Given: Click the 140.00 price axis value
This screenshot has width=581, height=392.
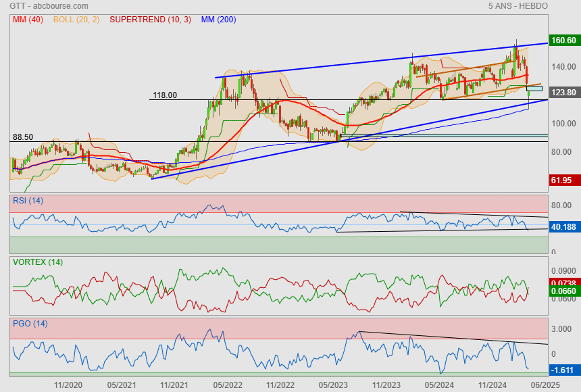Looking at the screenshot, I should (x=563, y=67).
